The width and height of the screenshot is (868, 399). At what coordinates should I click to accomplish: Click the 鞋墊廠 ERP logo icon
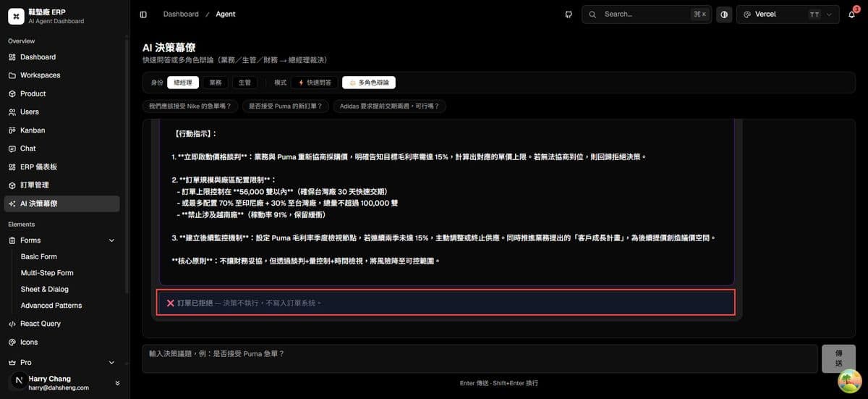(16, 16)
